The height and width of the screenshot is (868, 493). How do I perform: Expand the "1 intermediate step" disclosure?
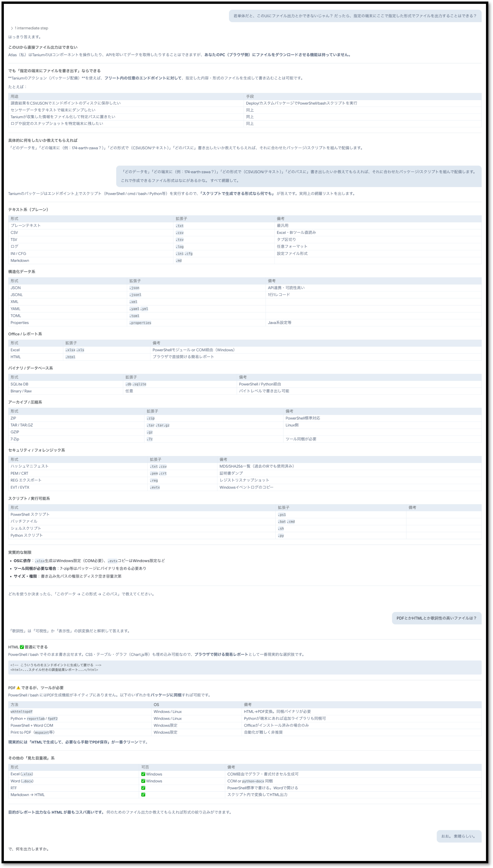pos(29,28)
